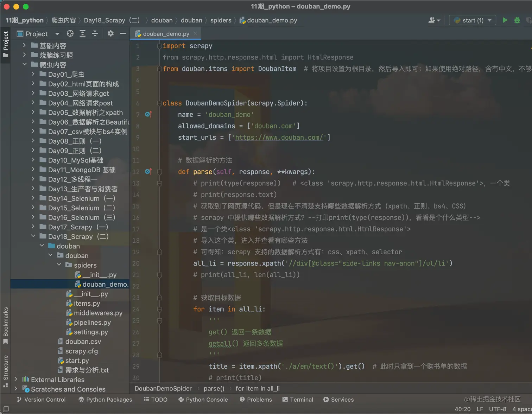Screen dimensions: 532x414
Task: Expand Scratches and Consoles node
Action: tap(16, 389)
